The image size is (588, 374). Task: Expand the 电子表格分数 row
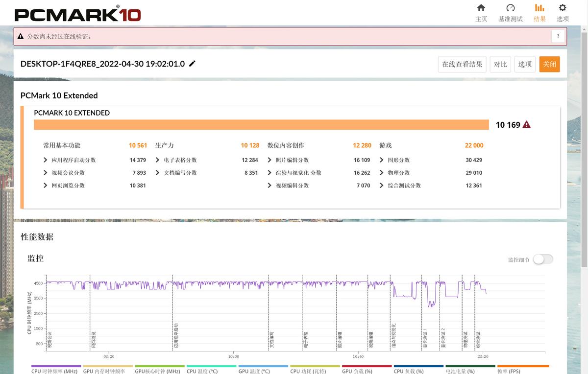158,160
